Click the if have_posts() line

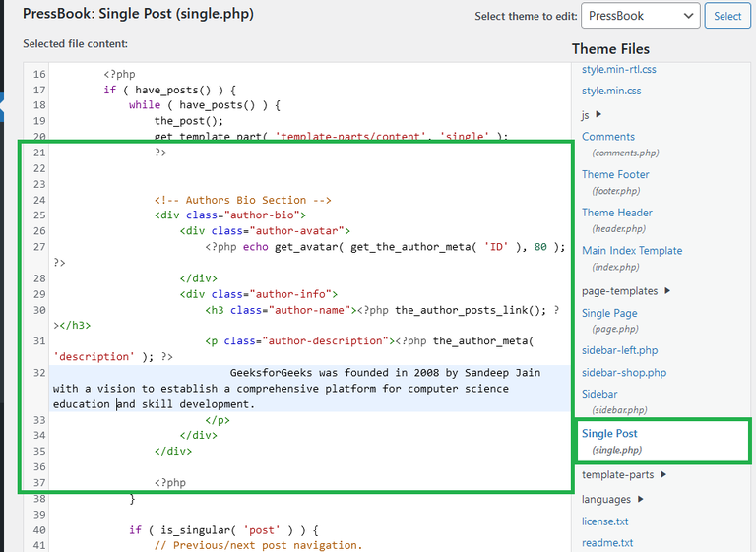[x=169, y=91]
